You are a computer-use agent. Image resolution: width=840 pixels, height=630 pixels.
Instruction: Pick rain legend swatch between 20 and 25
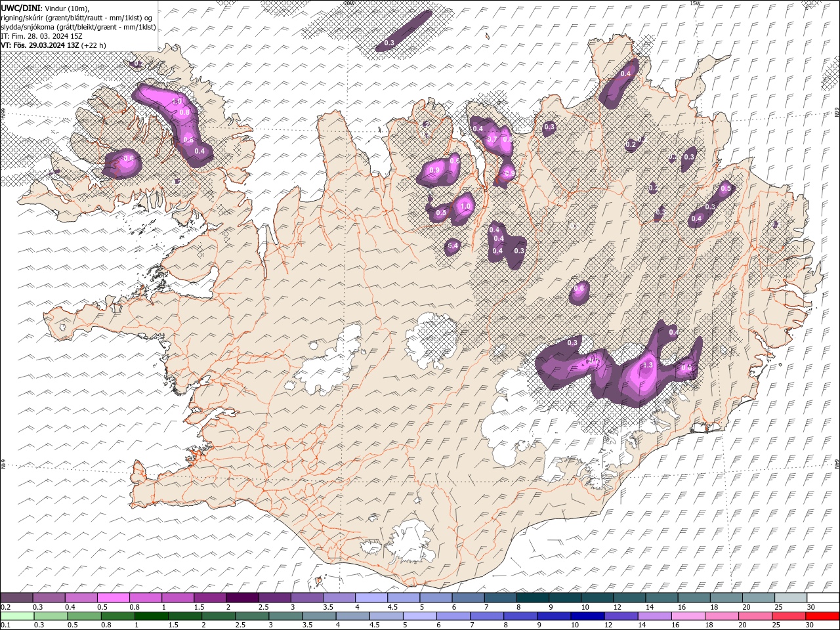755,616
